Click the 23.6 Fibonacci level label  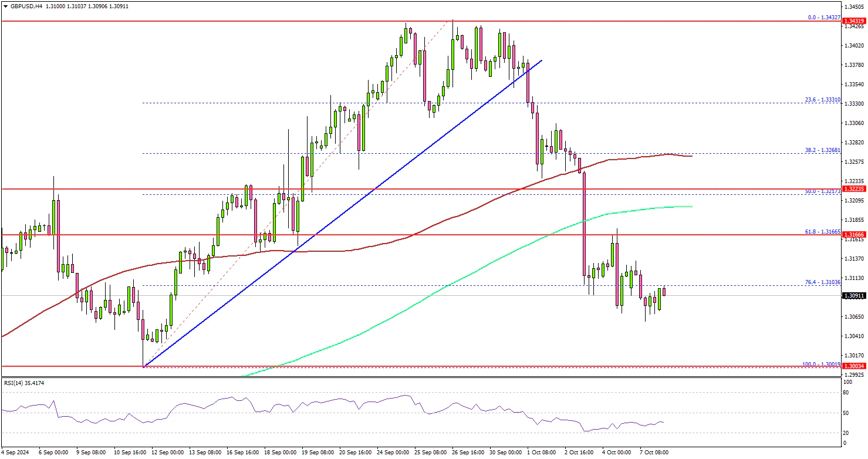(823, 100)
